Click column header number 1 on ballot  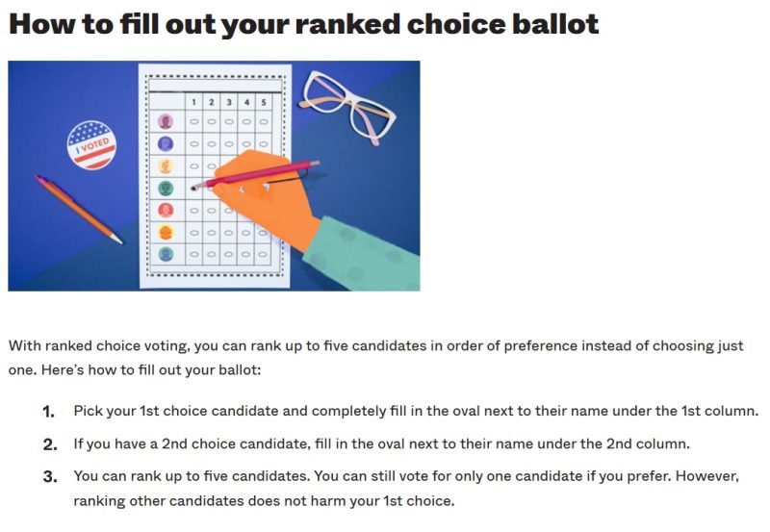click(194, 102)
